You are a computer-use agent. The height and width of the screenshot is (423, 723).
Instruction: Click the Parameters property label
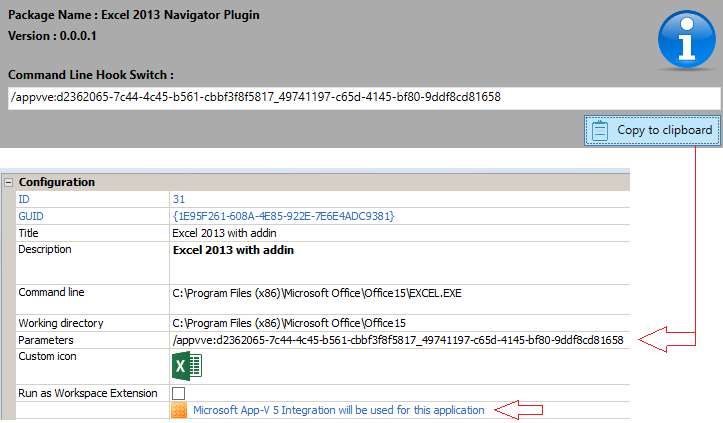(x=48, y=340)
